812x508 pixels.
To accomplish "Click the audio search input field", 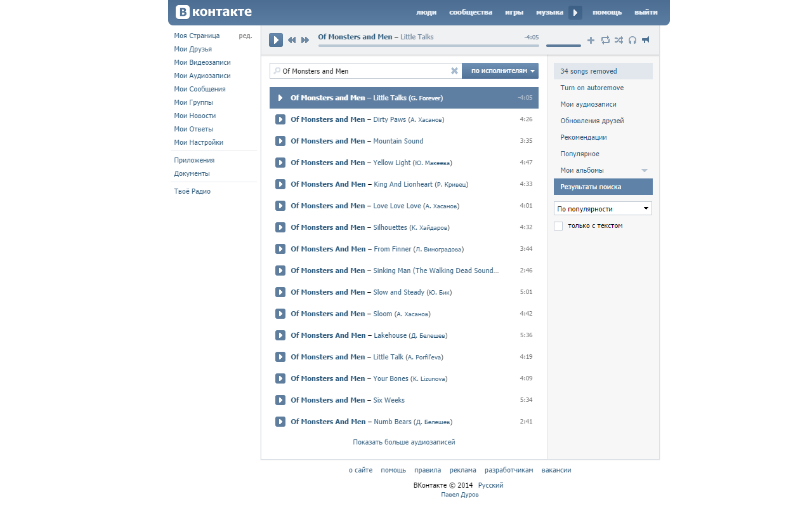I will pos(366,71).
